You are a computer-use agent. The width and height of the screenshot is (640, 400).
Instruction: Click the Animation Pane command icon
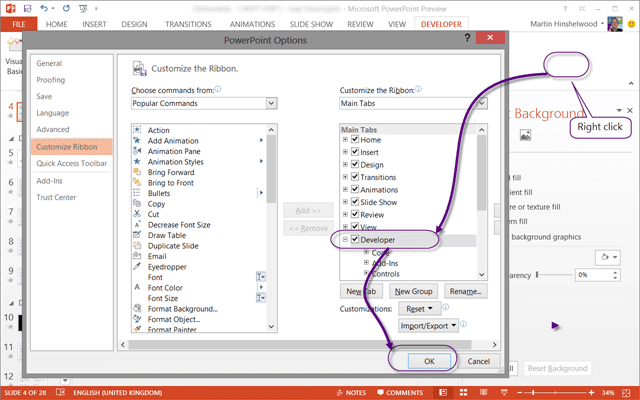(137, 151)
